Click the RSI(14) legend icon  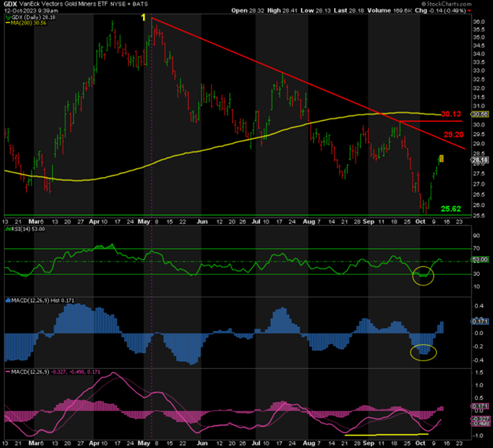click(8, 229)
